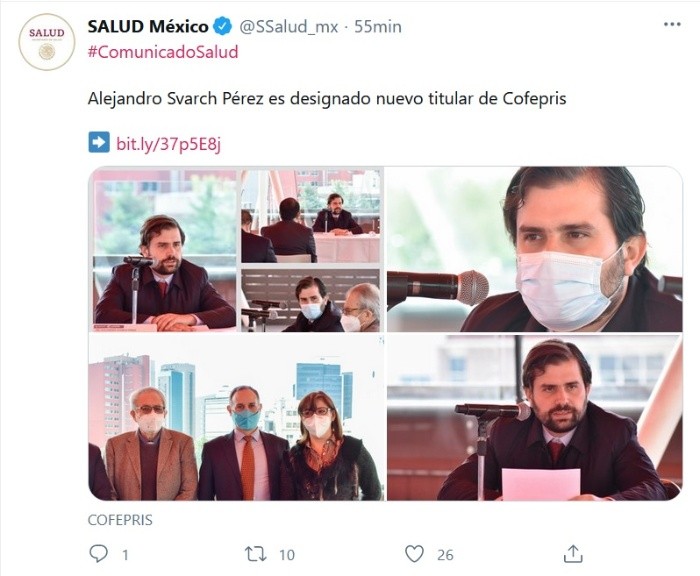Click the like count 26
The image size is (700, 576).
(445, 555)
